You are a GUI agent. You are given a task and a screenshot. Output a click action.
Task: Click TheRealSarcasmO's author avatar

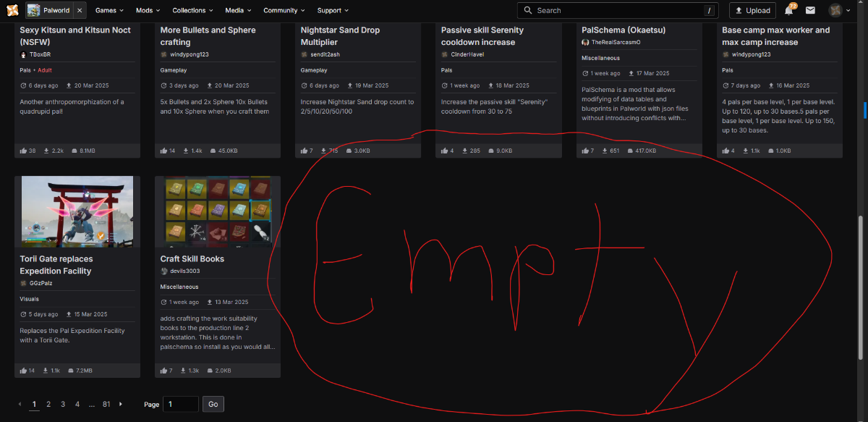(x=585, y=43)
